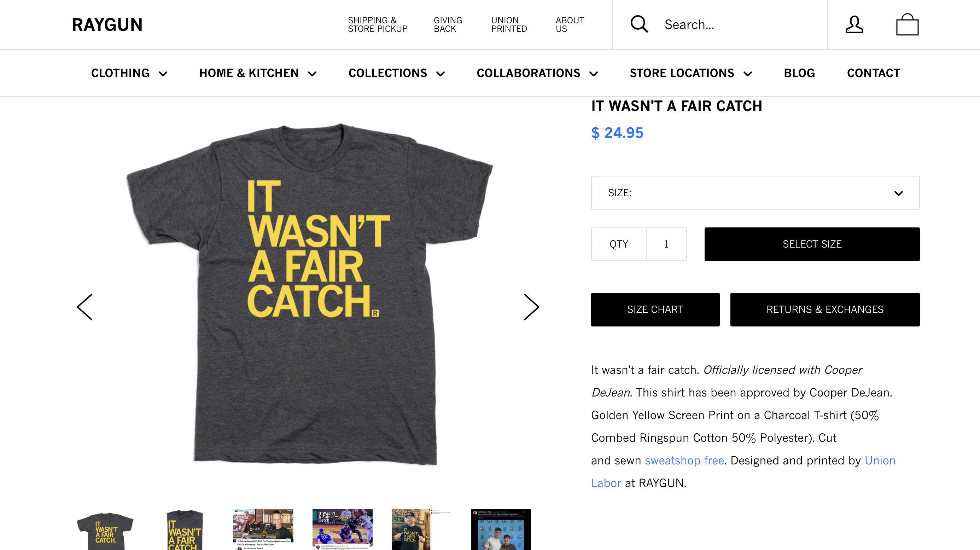Advance to next product image arrow
Screen dimensions: 980x550
tap(531, 307)
